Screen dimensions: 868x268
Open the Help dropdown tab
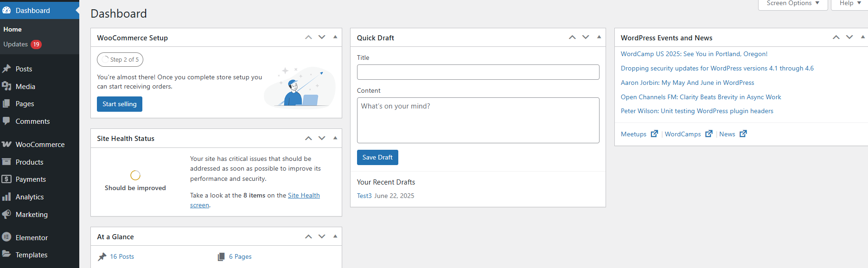[850, 4]
